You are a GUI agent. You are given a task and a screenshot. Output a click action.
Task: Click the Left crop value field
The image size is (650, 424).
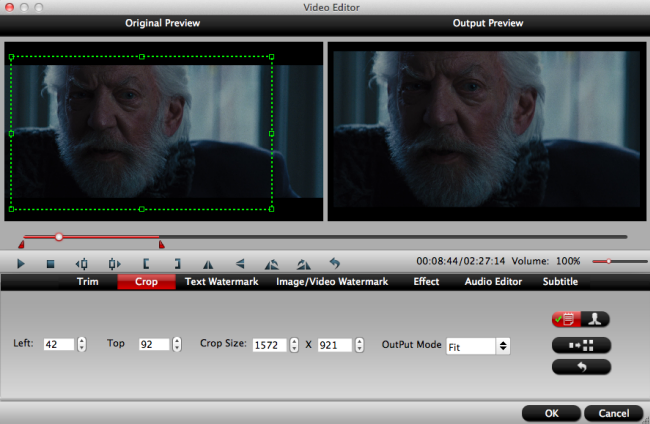[x=59, y=344]
